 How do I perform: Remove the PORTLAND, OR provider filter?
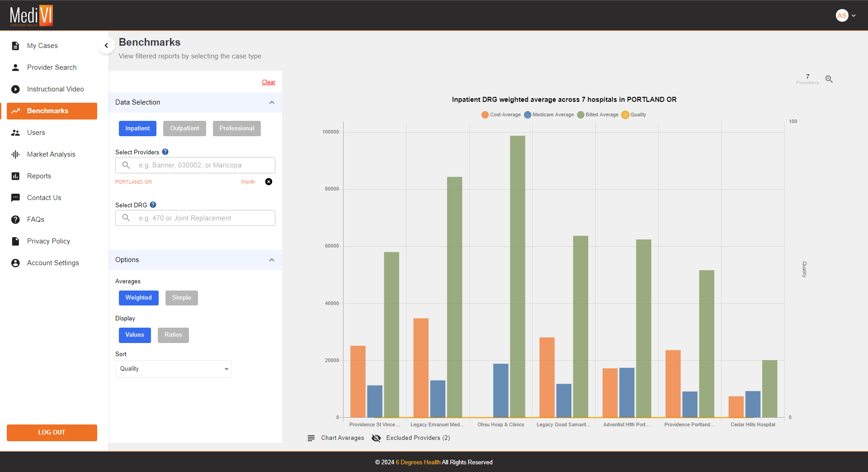[x=269, y=182]
